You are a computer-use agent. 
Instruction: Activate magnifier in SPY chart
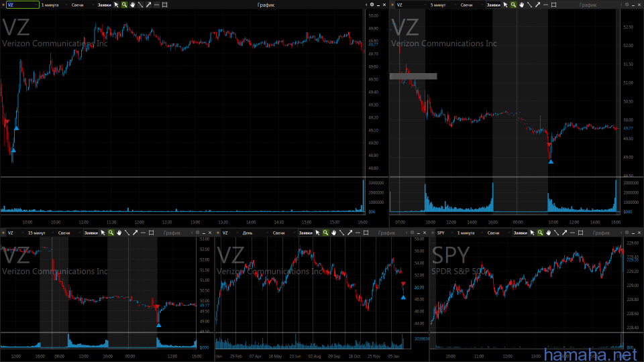tap(541, 233)
